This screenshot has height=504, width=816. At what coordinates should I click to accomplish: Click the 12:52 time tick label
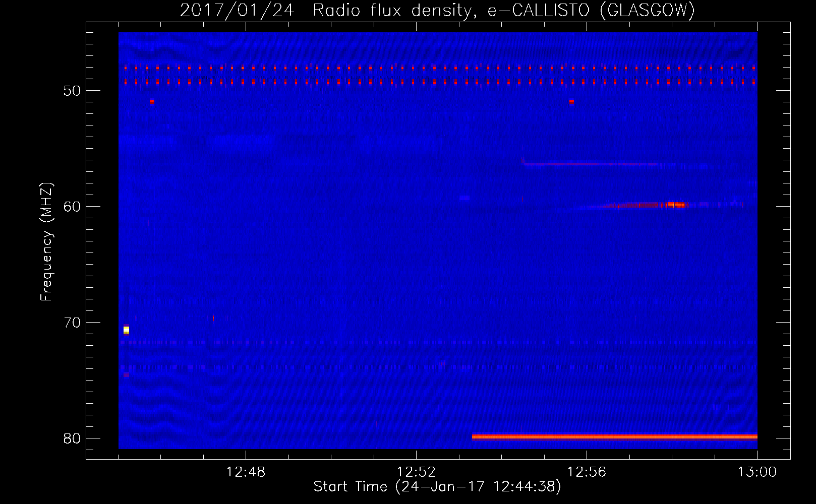416,472
